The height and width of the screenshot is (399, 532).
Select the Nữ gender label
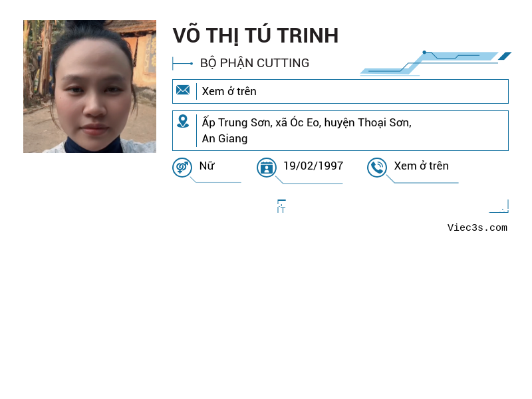pyautogui.click(x=205, y=166)
